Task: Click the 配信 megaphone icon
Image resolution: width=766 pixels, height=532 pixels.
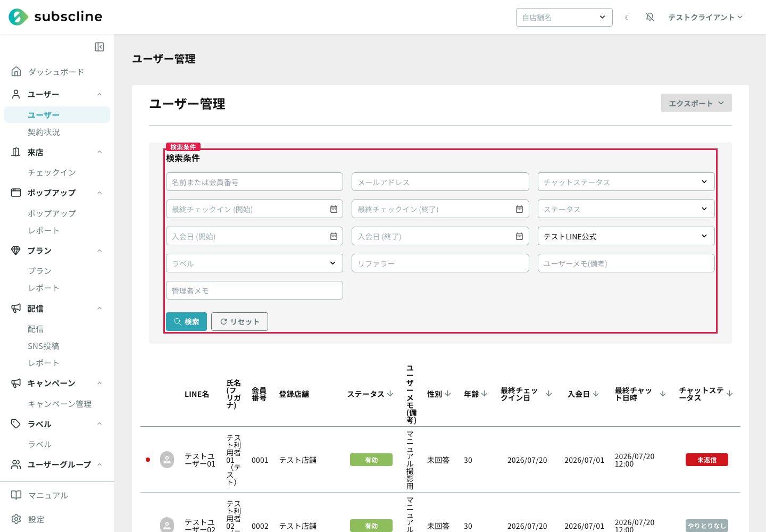Action: (x=16, y=309)
